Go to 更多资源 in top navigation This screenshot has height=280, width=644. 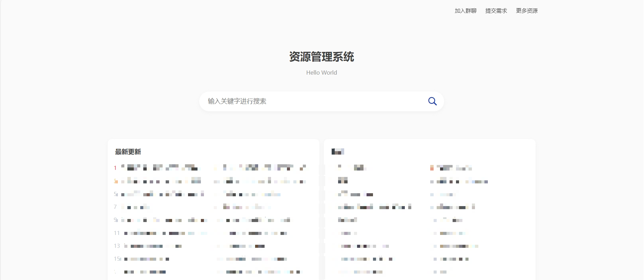coord(526,11)
